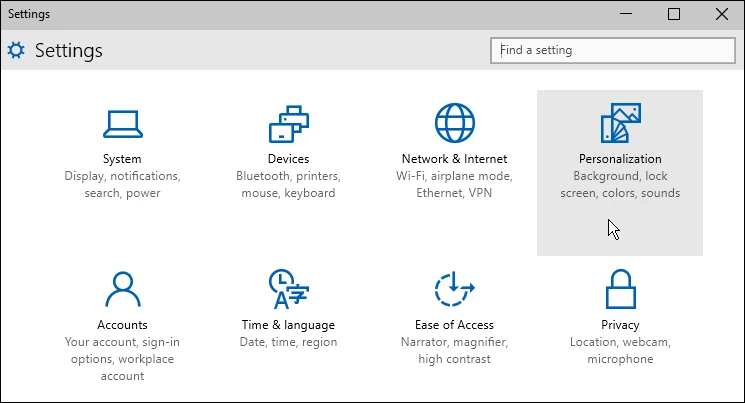The height and width of the screenshot is (403, 745).
Task: Click 'Your account, sign-in options' description
Action: (122, 359)
